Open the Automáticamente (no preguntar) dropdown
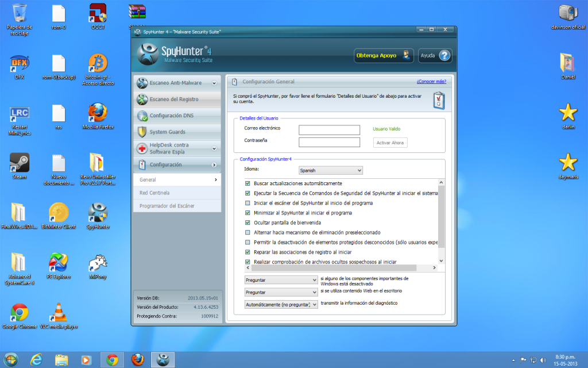Viewport: 588px width, 368px height. point(281,305)
